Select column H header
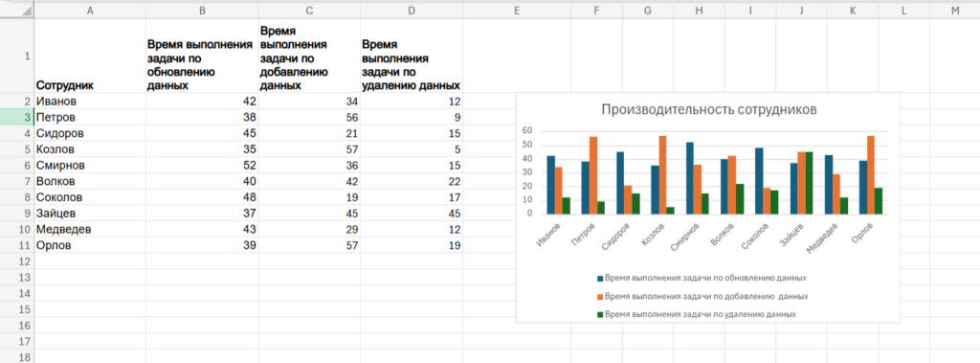 [699, 11]
